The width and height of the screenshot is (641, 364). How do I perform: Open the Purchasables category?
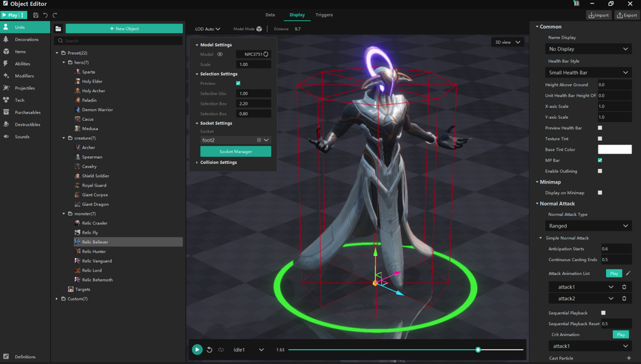[x=25, y=112]
